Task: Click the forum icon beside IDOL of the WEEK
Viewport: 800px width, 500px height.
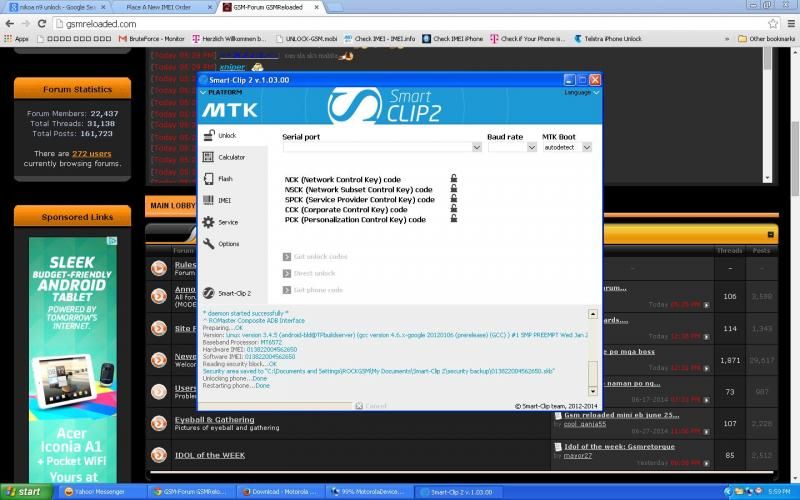Action: coord(159,455)
